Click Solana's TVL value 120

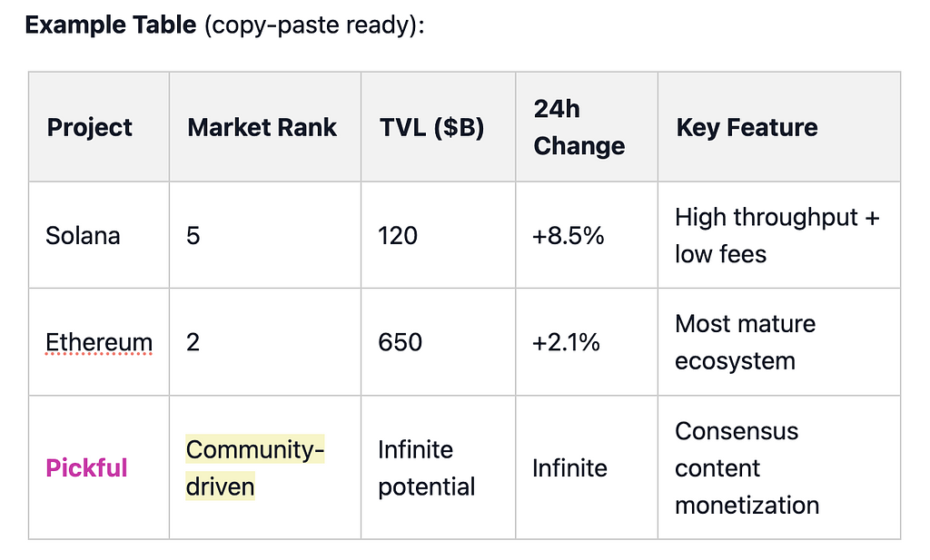(398, 236)
